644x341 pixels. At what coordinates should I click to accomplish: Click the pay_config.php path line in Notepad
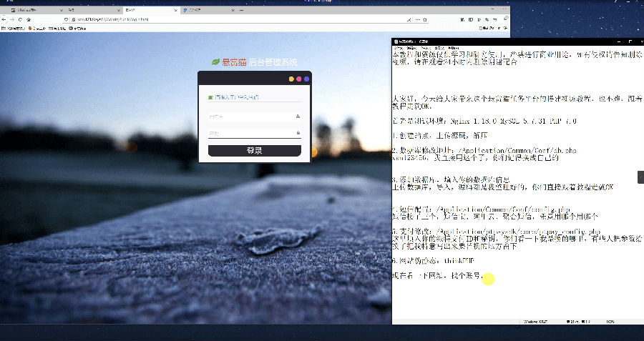497,232
